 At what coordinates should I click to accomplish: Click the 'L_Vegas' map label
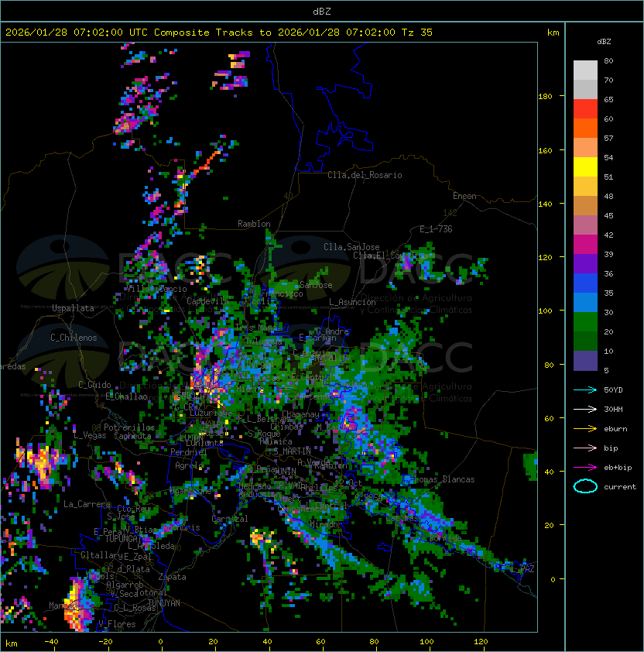click(x=90, y=435)
